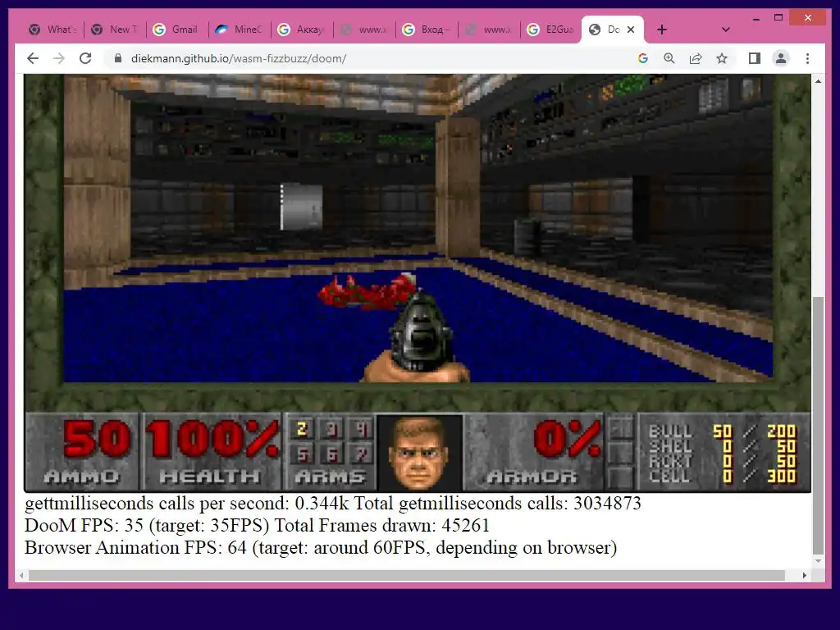Click the CELL ammo row 0 / 300
This screenshot has width=840, height=630.
pyautogui.click(x=723, y=476)
